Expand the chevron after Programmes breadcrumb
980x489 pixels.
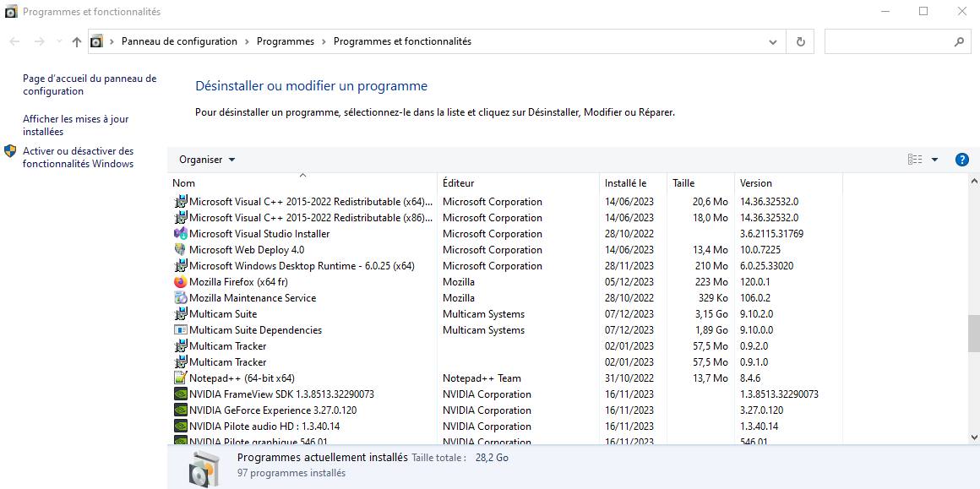pyautogui.click(x=324, y=42)
